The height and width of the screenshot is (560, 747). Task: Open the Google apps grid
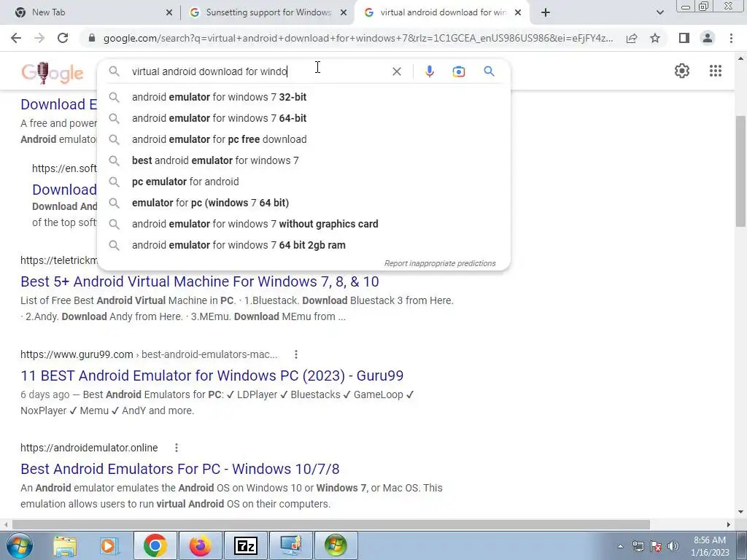point(715,71)
